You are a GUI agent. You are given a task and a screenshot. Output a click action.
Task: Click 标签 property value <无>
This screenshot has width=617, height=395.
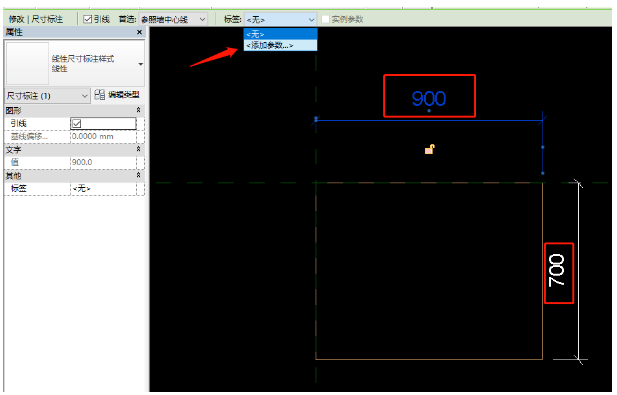pyautogui.click(x=103, y=188)
